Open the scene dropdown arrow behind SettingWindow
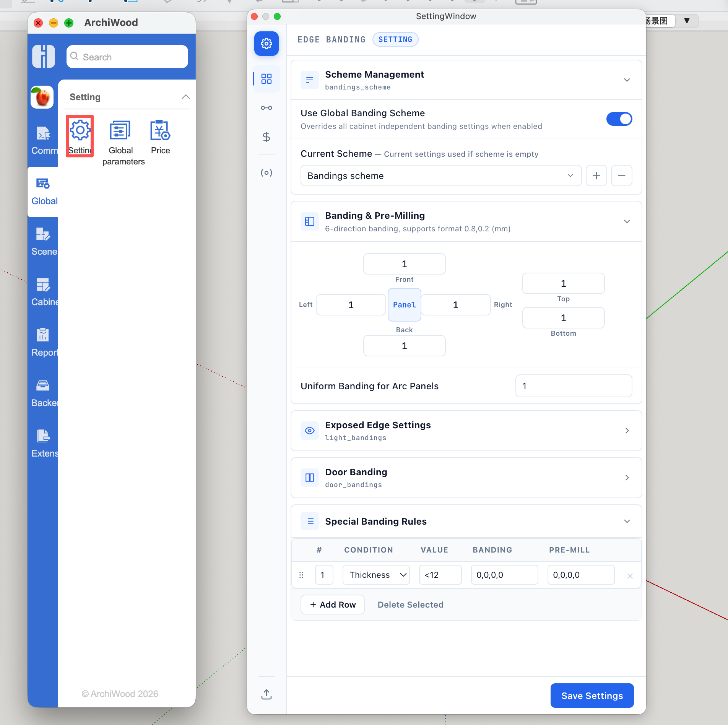The height and width of the screenshot is (725, 728). click(x=687, y=21)
